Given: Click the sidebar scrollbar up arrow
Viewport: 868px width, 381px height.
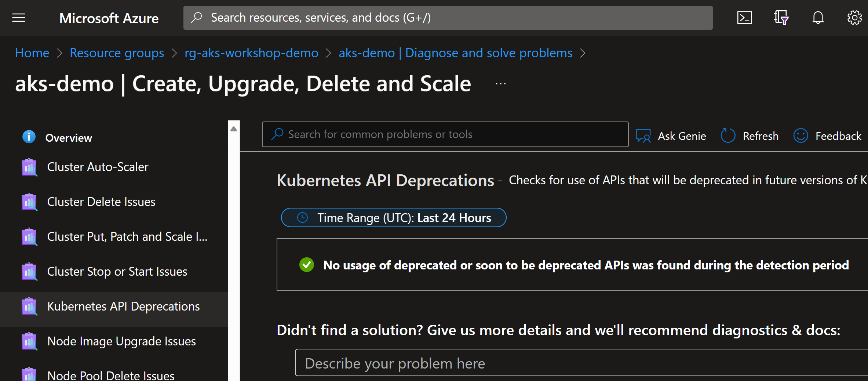Looking at the screenshot, I should click(234, 129).
